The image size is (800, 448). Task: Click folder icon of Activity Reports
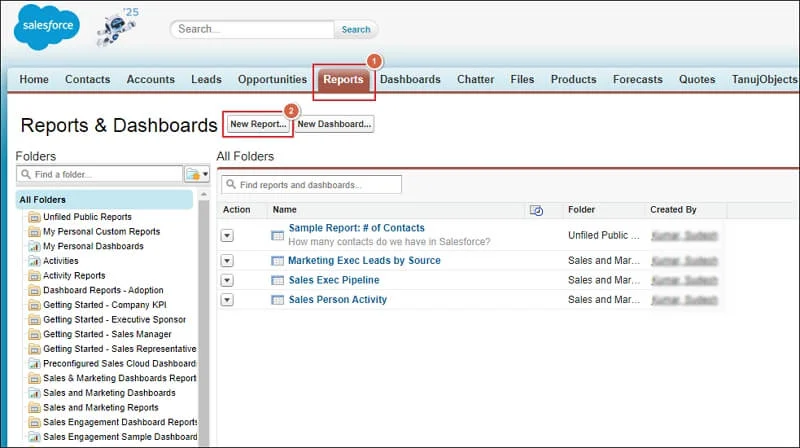click(34, 276)
